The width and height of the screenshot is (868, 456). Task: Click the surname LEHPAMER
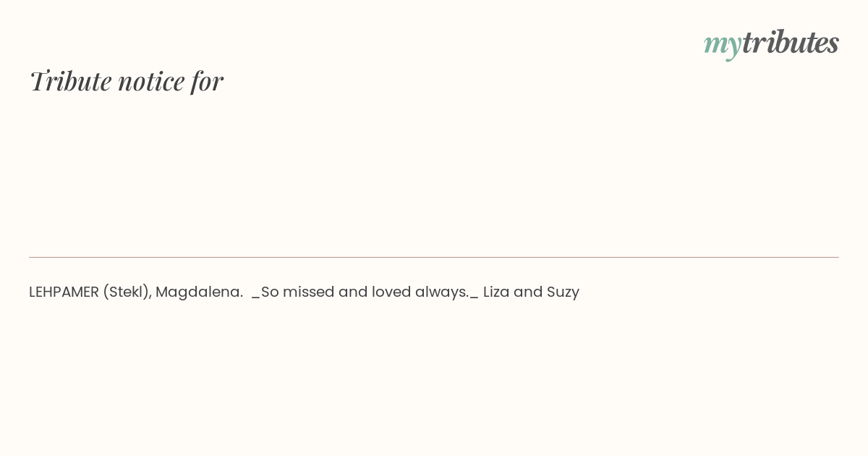(x=64, y=292)
